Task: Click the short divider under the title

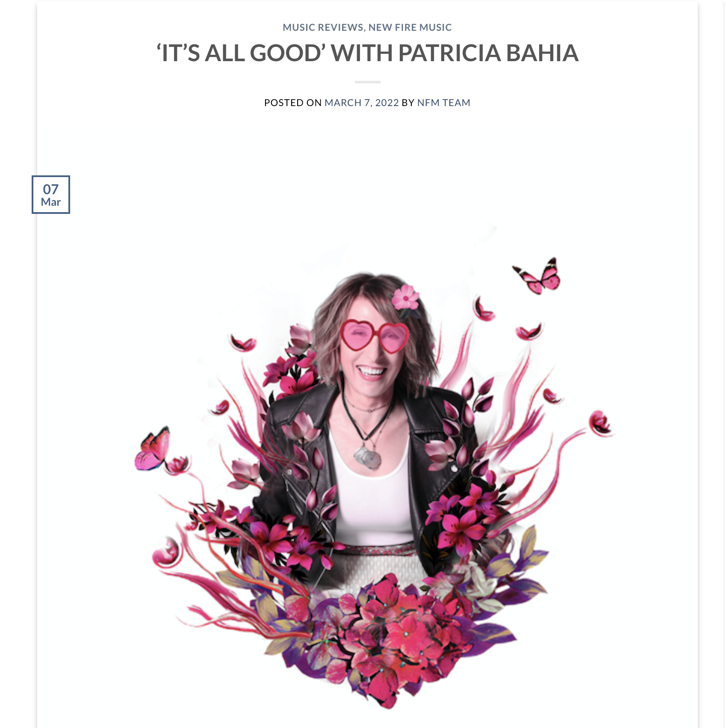Action: click(x=367, y=82)
